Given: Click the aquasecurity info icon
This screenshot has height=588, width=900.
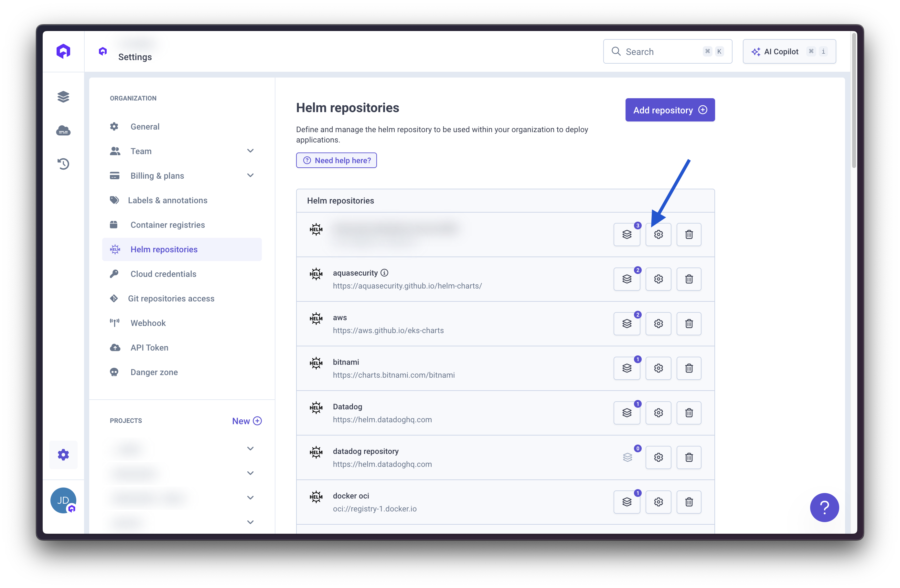Looking at the screenshot, I should (x=384, y=273).
